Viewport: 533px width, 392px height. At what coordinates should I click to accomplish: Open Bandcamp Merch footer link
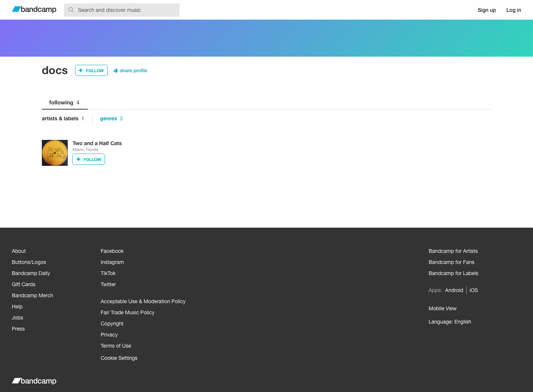point(33,295)
